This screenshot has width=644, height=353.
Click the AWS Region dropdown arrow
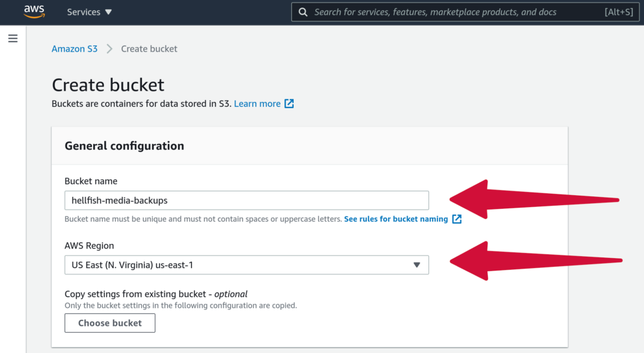[416, 265]
